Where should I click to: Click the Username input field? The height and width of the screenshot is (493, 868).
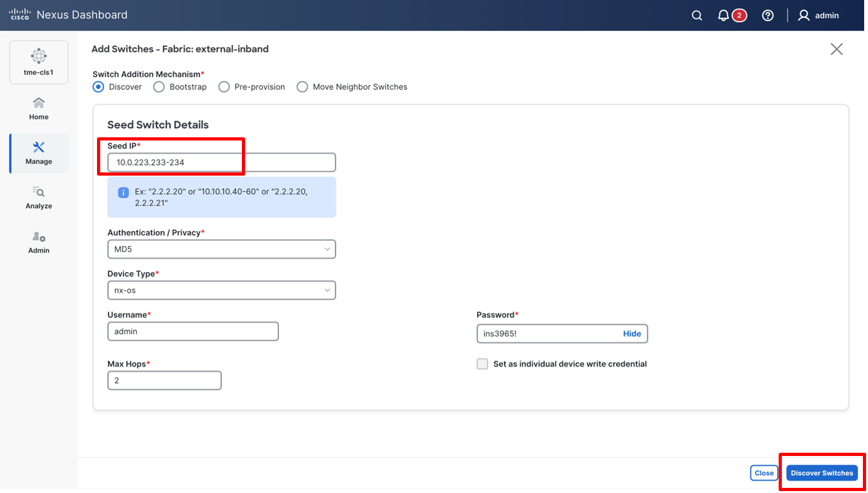(193, 331)
